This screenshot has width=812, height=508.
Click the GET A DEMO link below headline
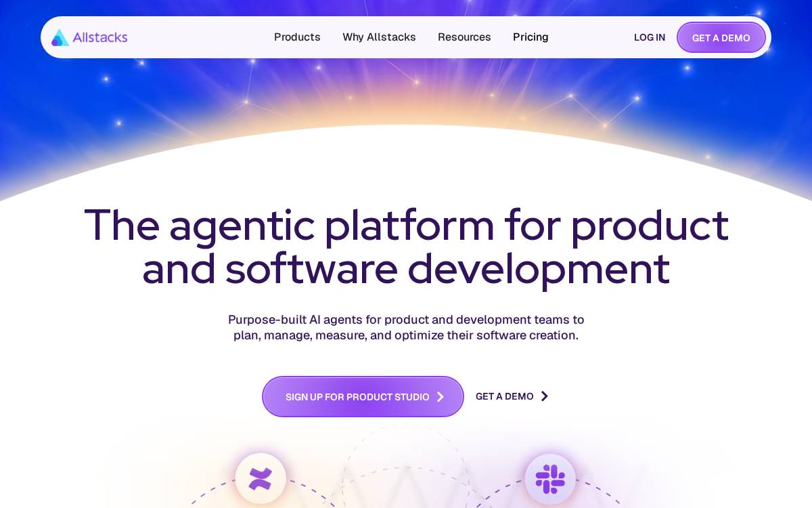[x=512, y=396]
